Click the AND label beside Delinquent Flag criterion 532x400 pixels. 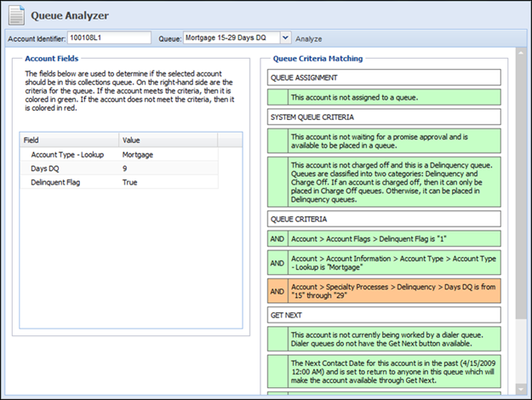tap(277, 239)
